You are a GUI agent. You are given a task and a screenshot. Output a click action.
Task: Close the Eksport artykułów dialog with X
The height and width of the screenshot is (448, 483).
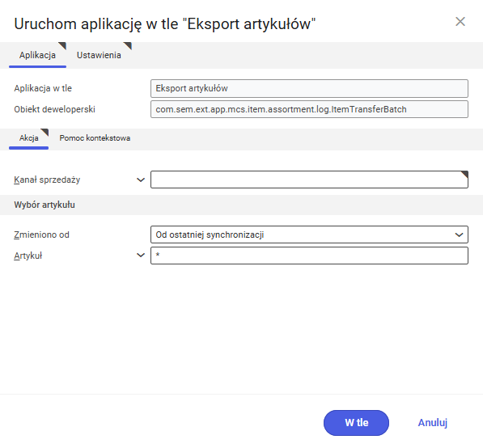pyautogui.click(x=460, y=22)
